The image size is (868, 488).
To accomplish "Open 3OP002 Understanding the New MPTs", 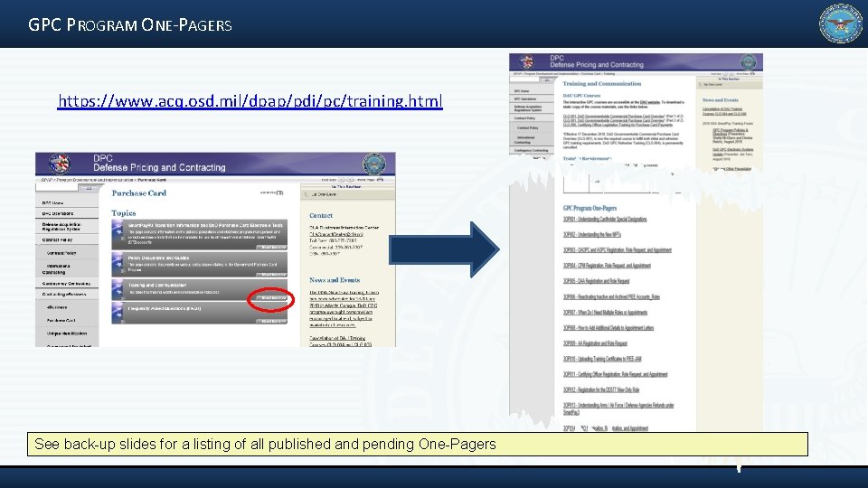I will tap(591, 235).
